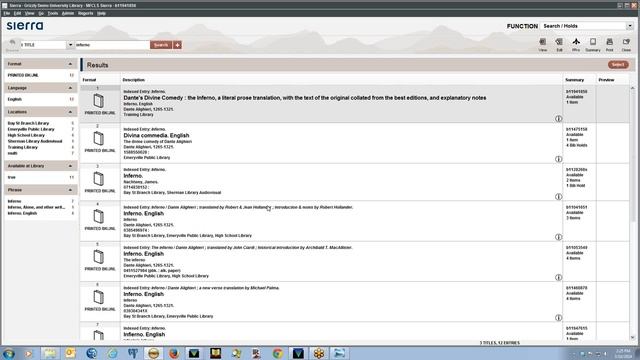This screenshot has height=360, width=640.
Task: Open the Tools menu
Action: (x=53, y=13)
